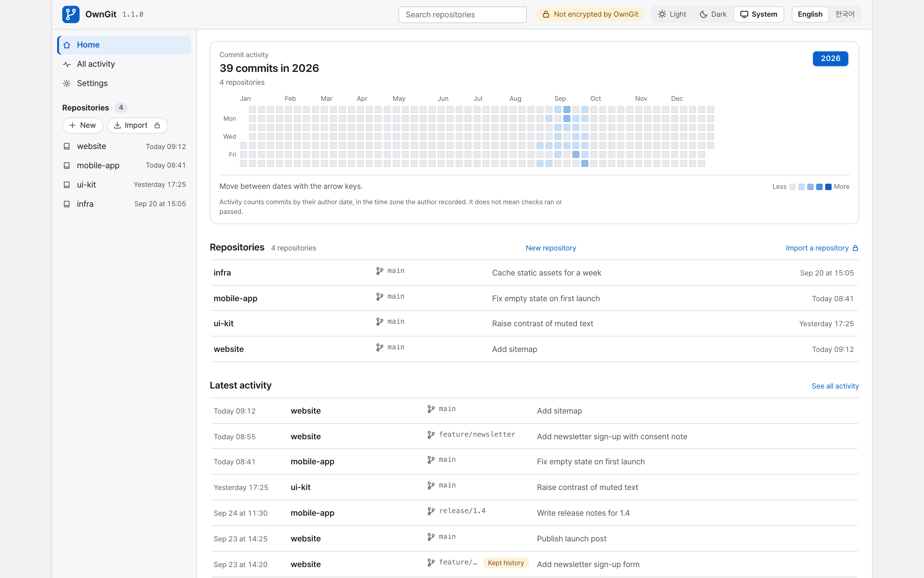Switch language to English
The image size is (924, 578).
coord(810,14)
